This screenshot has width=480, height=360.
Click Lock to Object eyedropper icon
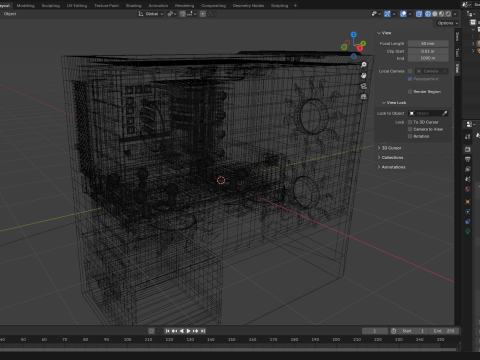click(x=445, y=114)
